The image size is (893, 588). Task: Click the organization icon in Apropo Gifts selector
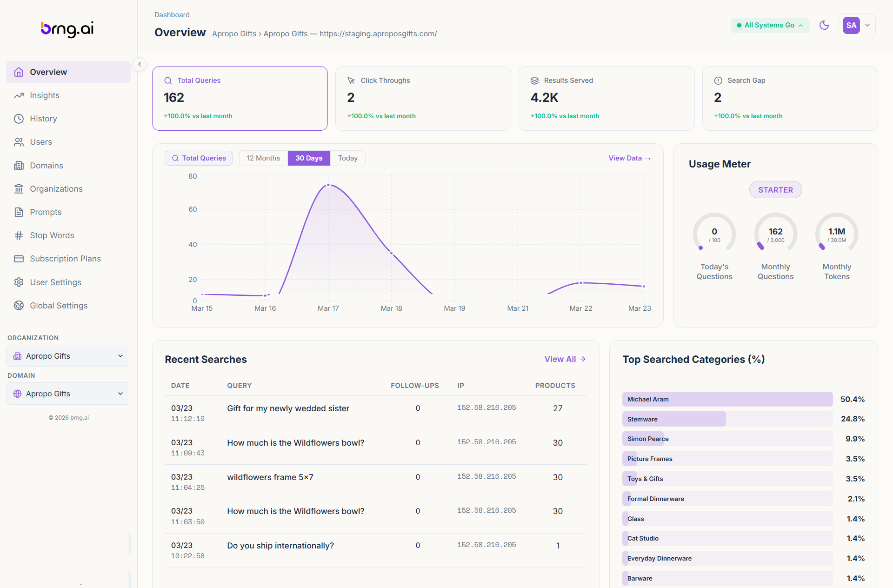(17, 356)
